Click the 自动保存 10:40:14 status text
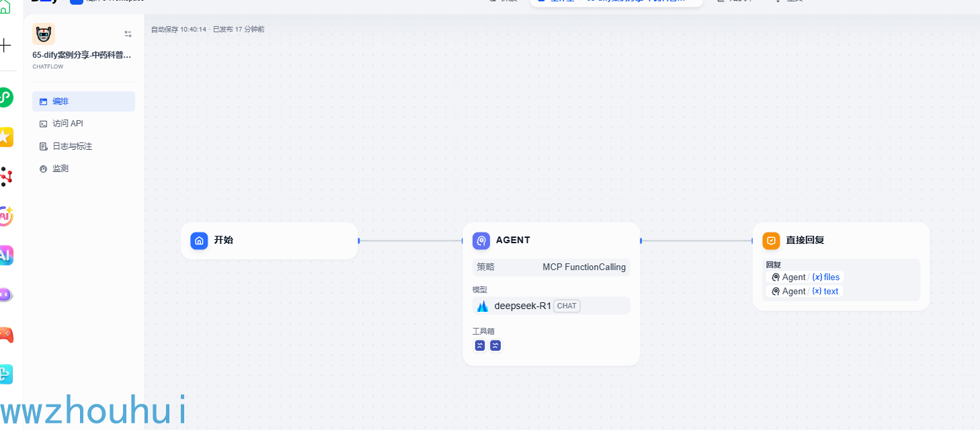 click(x=179, y=30)
